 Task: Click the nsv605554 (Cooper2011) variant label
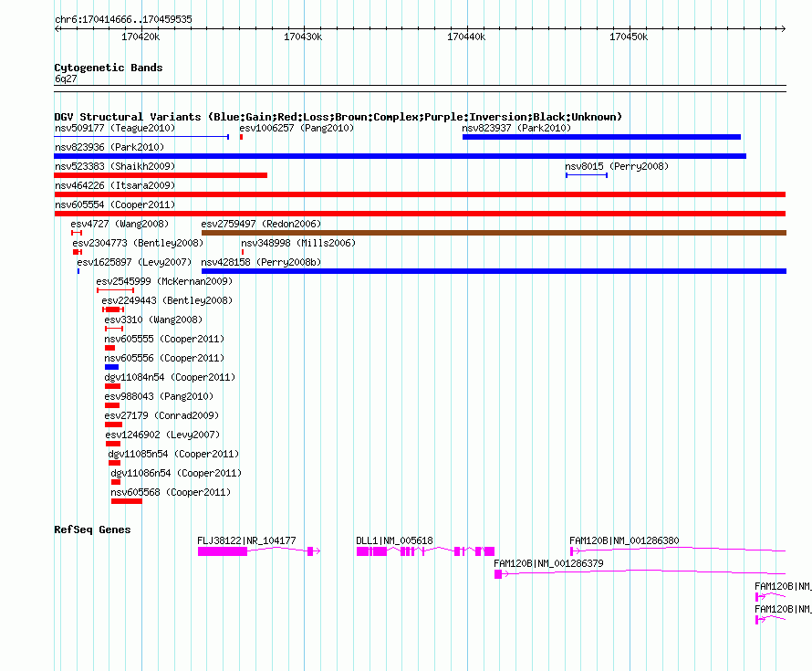(x=115, y=204)
